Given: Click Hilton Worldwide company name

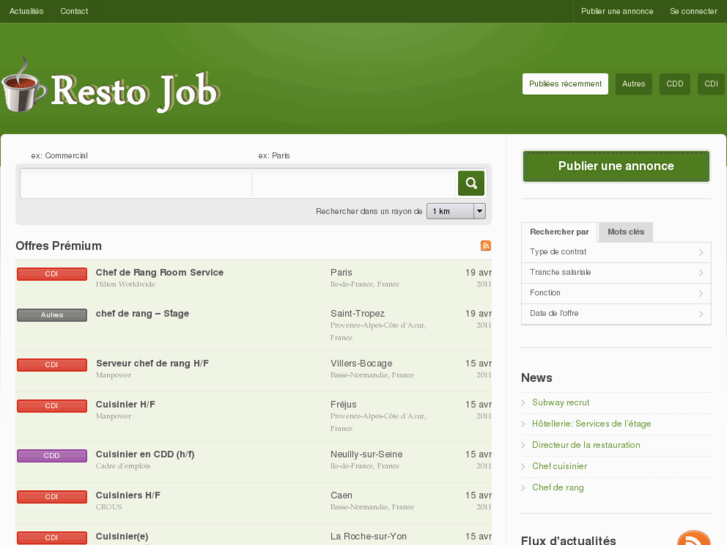Looking at the screenshot, I should pyautogui.click(x=125, y=284).
